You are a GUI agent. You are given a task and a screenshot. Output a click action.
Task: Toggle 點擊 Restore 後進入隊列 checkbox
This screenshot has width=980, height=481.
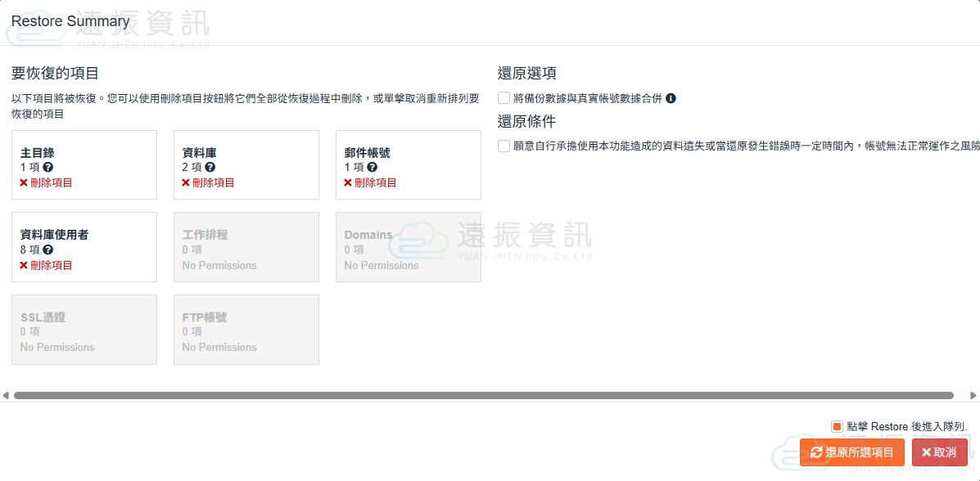pos(837,426)
